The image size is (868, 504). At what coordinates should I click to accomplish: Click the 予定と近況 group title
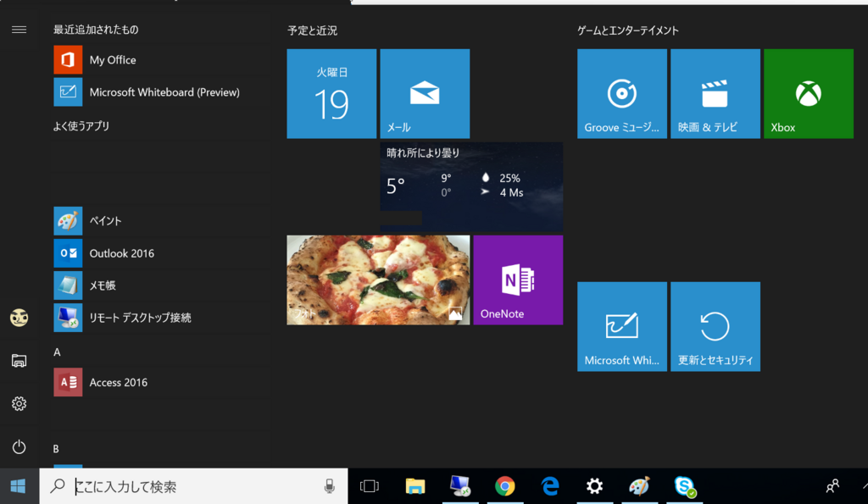pos(312,30)
